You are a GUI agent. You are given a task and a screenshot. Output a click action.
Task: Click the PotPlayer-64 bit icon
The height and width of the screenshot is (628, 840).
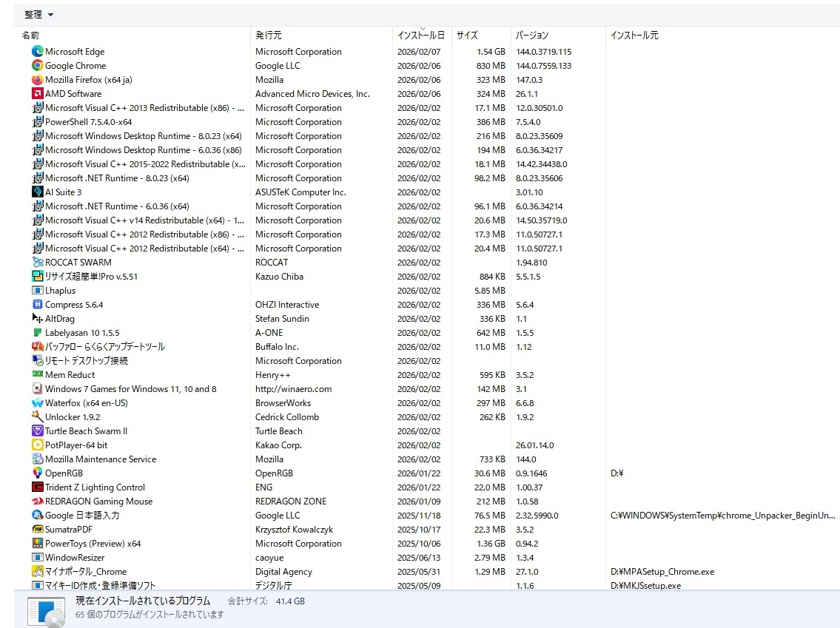point(38,445)
